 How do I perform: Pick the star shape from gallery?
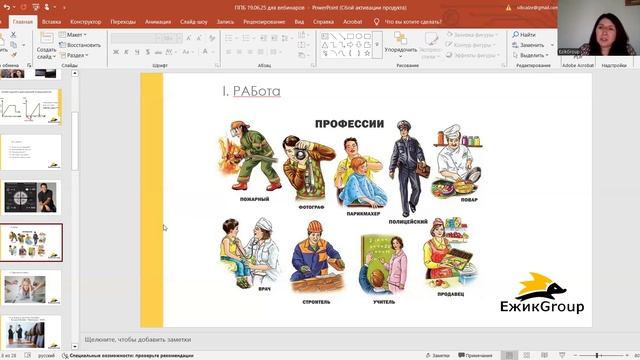(x=367, y=53)
